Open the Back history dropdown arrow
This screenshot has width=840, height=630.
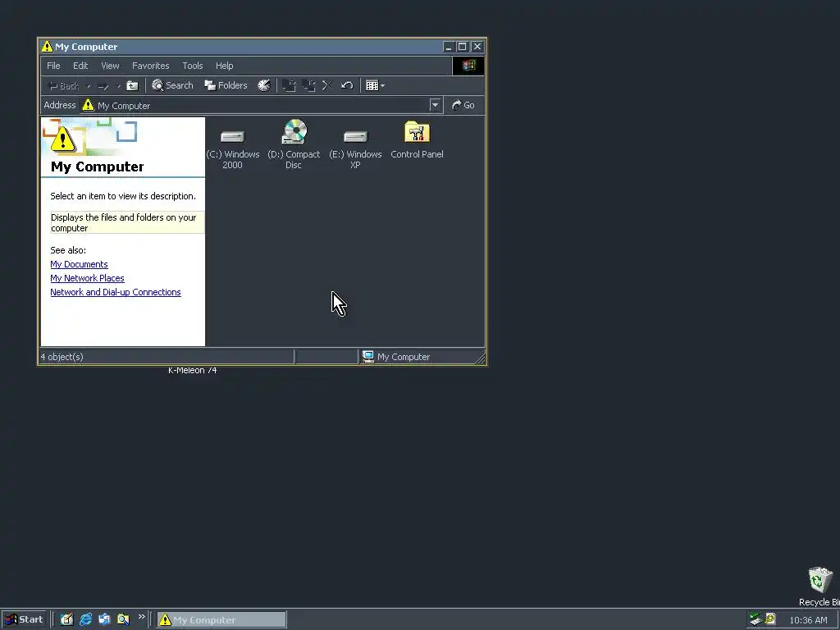pos(89,85)
